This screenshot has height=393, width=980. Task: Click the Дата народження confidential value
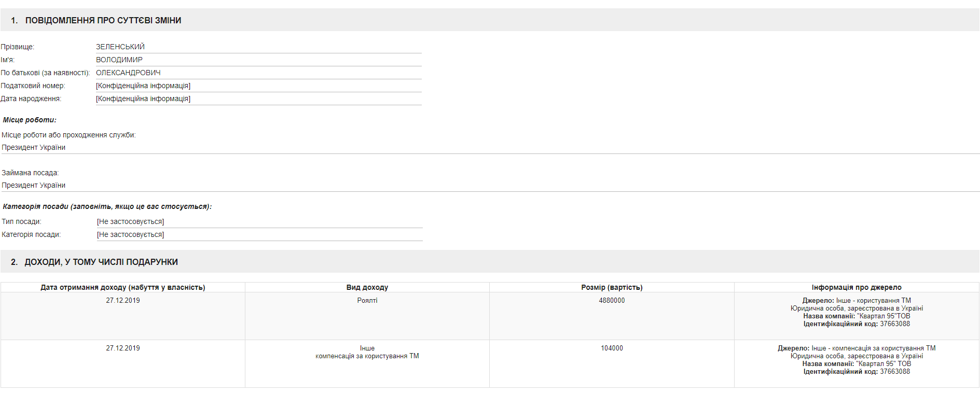[143, 99]
